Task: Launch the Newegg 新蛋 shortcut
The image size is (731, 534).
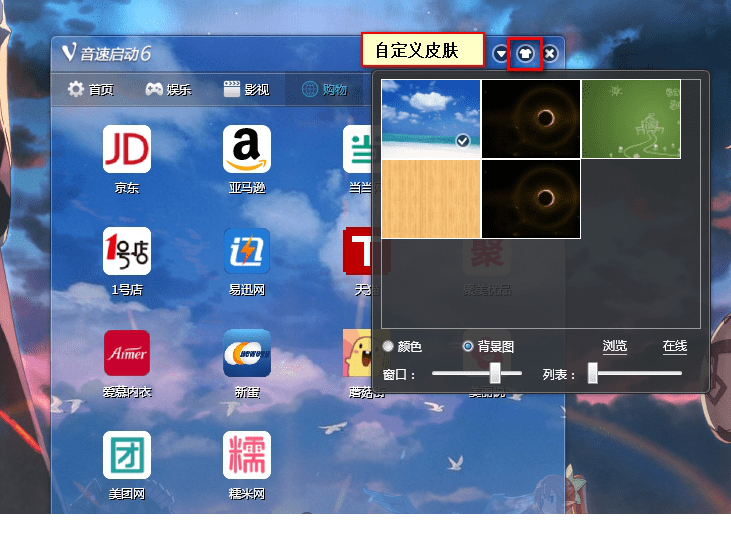Action: pyautogui.click(x=247, y=353)
